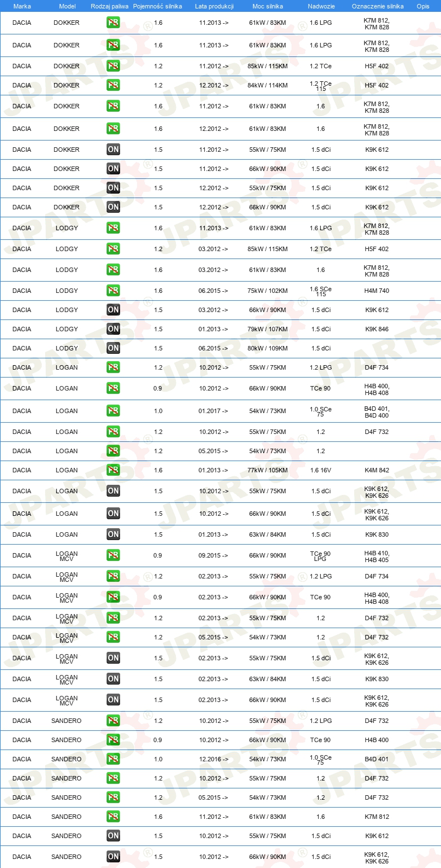Click the ON diesel icon for Logan K9K 830
This screenshot has height=868, width=441.
pyautogui.click(x=113, y=534)
